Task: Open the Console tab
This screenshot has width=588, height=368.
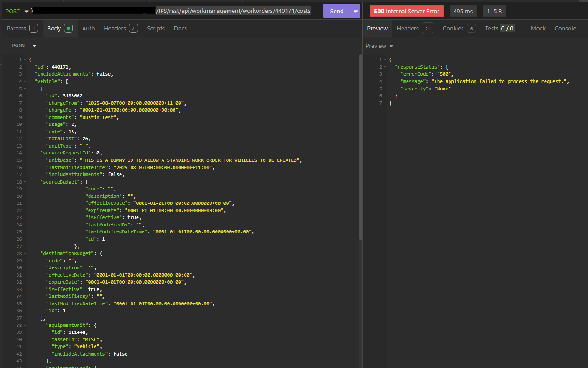Action: (x=565, y=29)
